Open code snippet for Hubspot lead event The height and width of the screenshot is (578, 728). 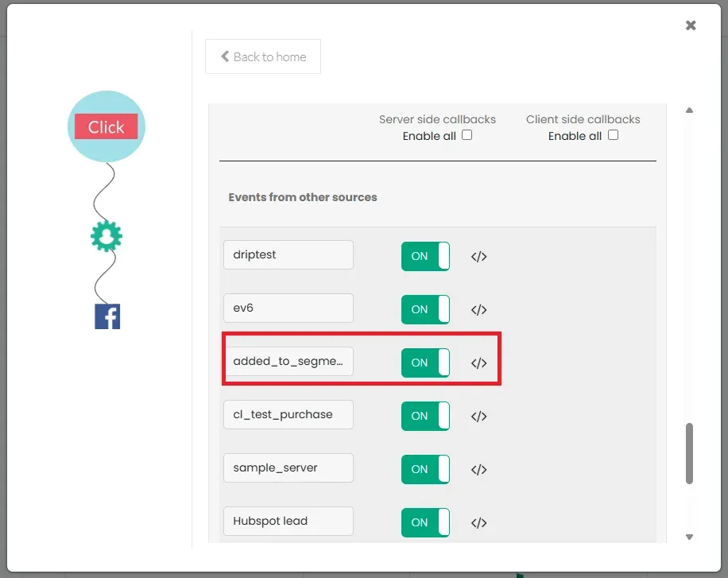pyautogui.click(x=478, y=523)
